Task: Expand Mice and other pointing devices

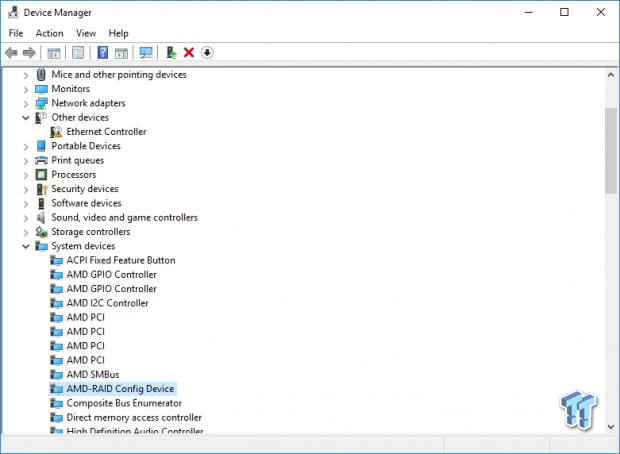Action: coord(26,75)
